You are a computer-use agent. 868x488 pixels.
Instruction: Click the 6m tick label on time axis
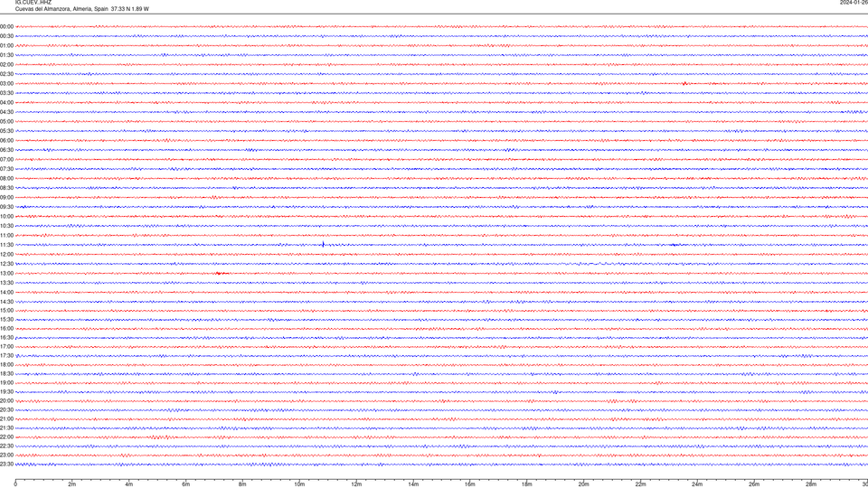click(x=186, y=484)
